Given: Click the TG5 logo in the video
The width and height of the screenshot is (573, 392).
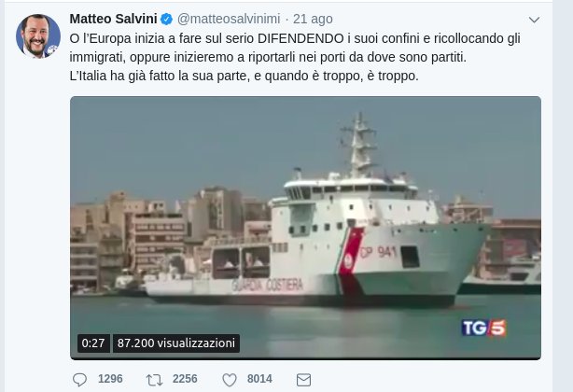Looking at the screenshot, I should coord(483,328).
